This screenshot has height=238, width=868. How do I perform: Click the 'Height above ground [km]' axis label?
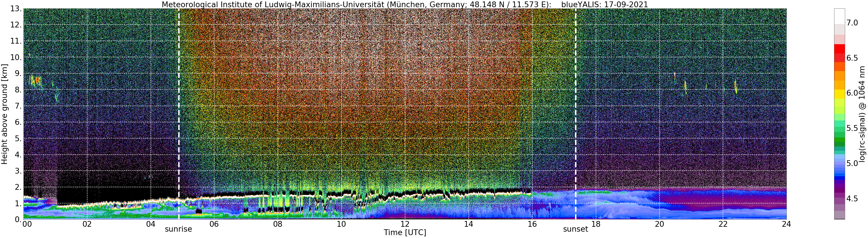(x=4, y=114)
